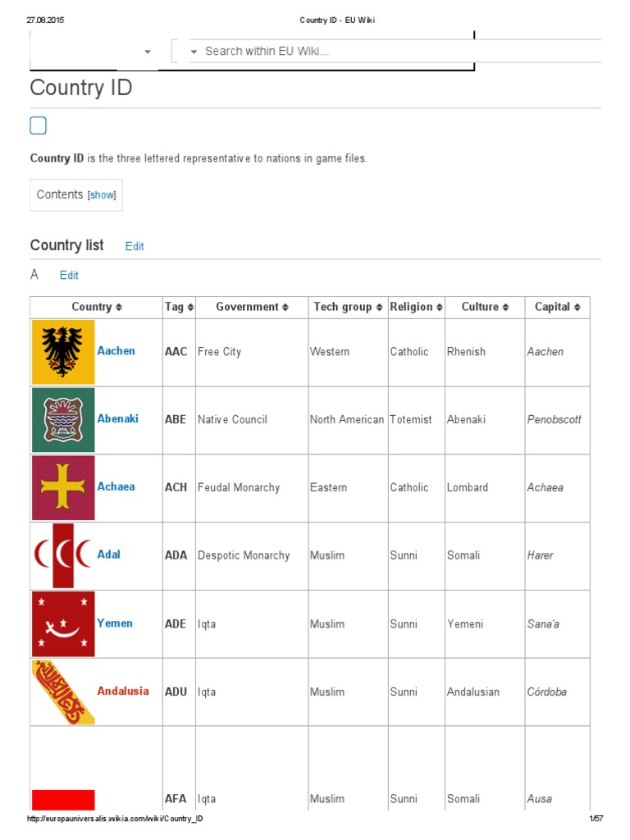Open the dropdown arrow inside search field
The image size is (630, 840).
tap(194, 52)
